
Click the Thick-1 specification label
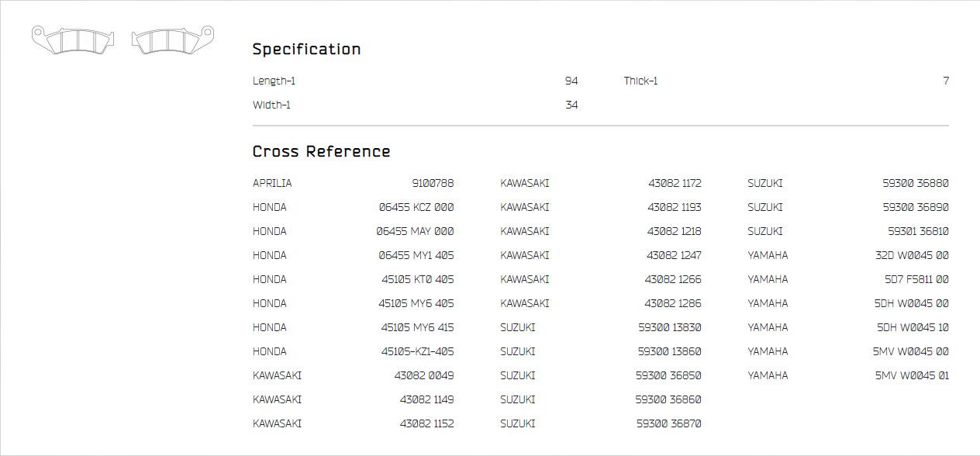point(640,81)
